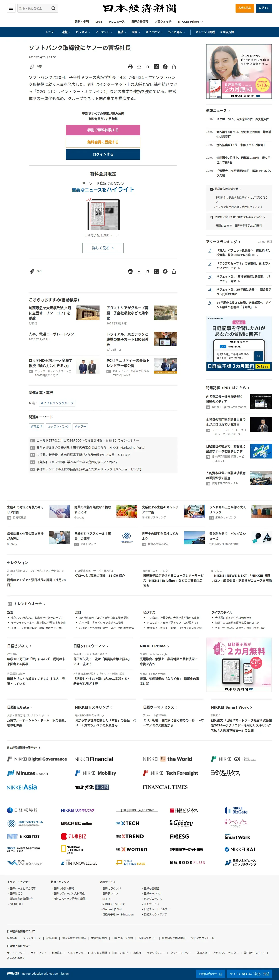Click the 詳しく見る button

point(103,248)
